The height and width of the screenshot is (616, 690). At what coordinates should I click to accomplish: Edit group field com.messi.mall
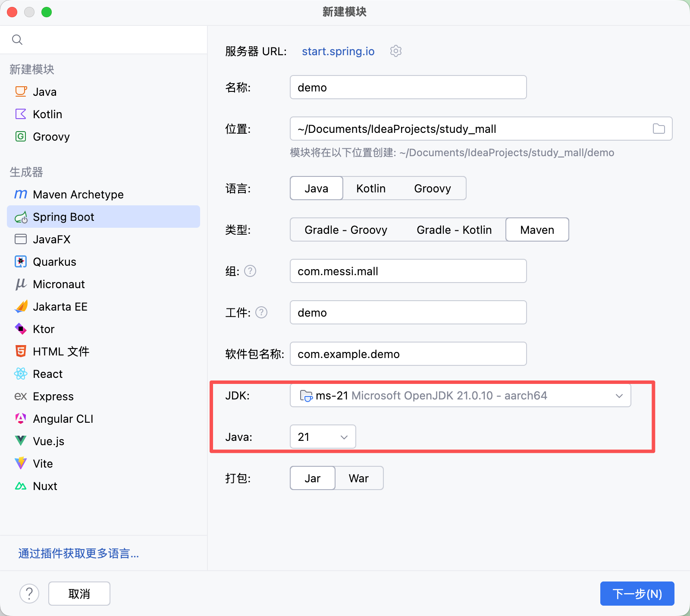(x=408, y=271)
